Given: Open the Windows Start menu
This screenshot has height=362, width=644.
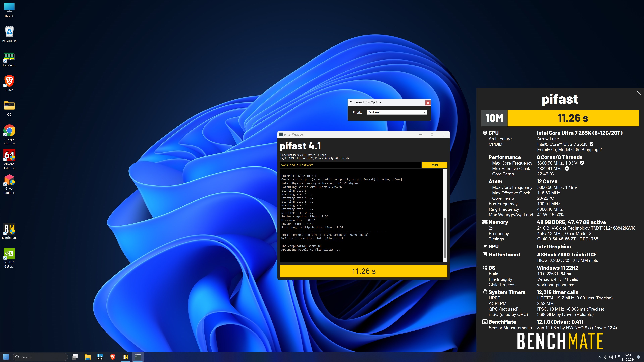Looking at the screenshot, I should (x=6, y=357).
